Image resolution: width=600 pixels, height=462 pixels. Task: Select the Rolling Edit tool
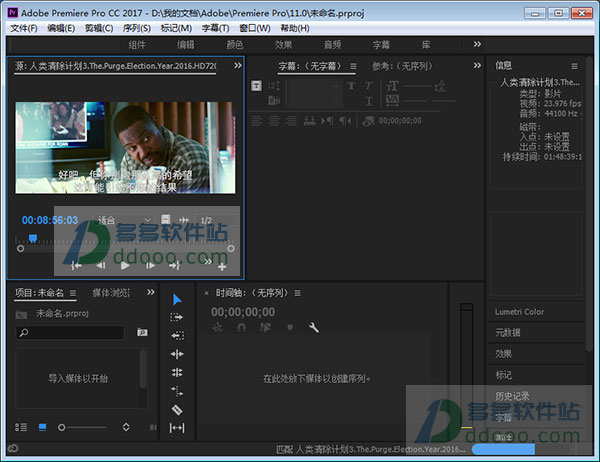click(x=177, y=372)
